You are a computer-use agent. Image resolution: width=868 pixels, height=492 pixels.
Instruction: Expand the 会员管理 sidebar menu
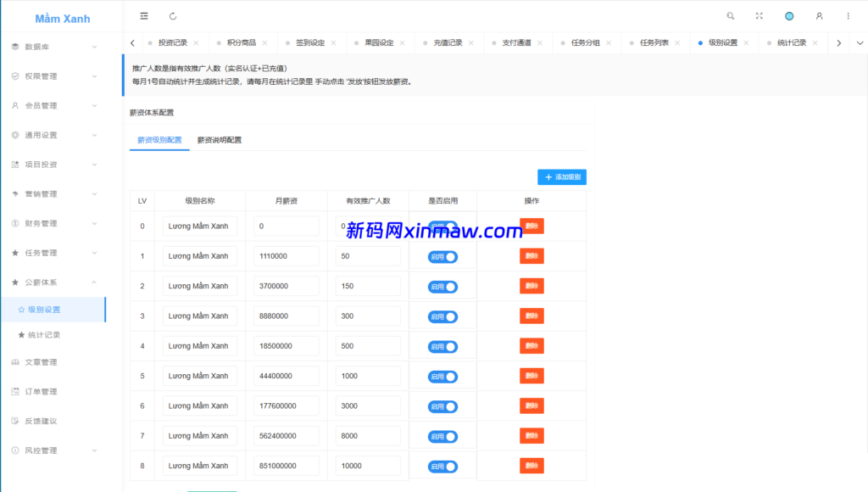pyautogui.click(x=54, y=105)
